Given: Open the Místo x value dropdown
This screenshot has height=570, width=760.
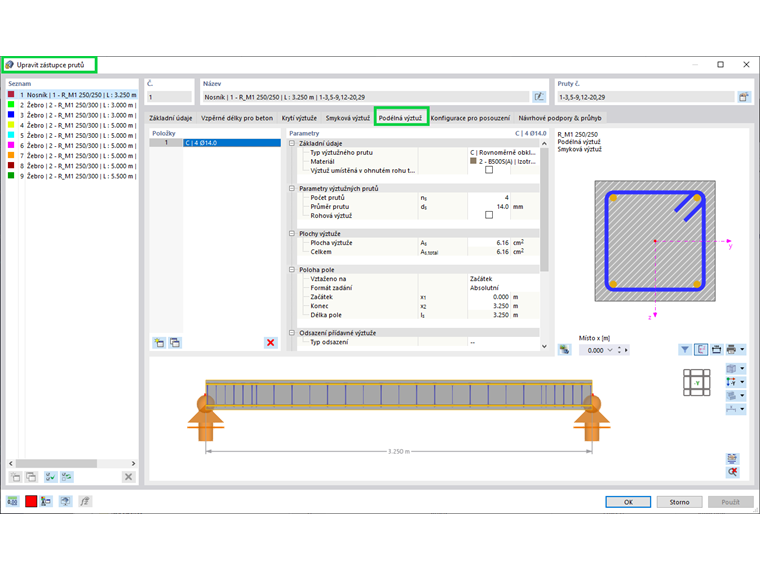Looking at the screenshot, I should click(x=610, y=350).
